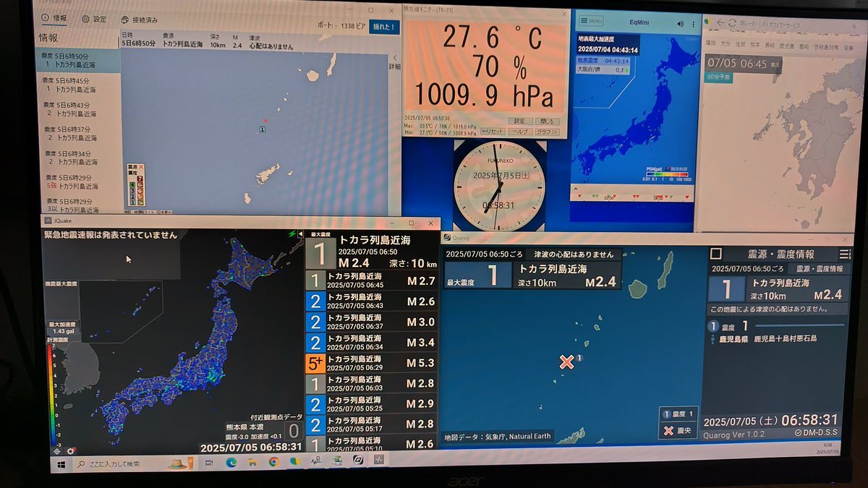Expand the グラフ >> graph panel
This screenshot has width=868, height=488.
point(547,132)
